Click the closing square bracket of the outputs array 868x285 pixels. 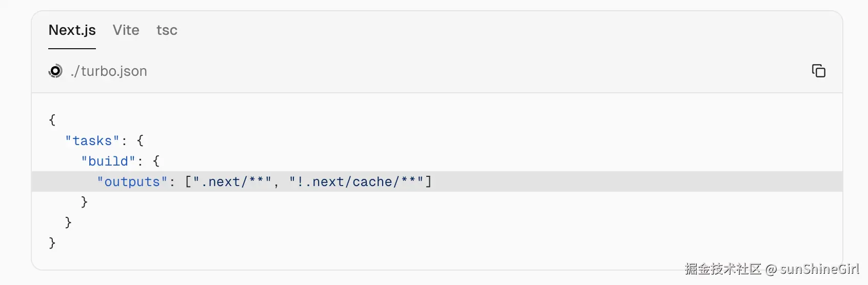[x=428, y=181]
